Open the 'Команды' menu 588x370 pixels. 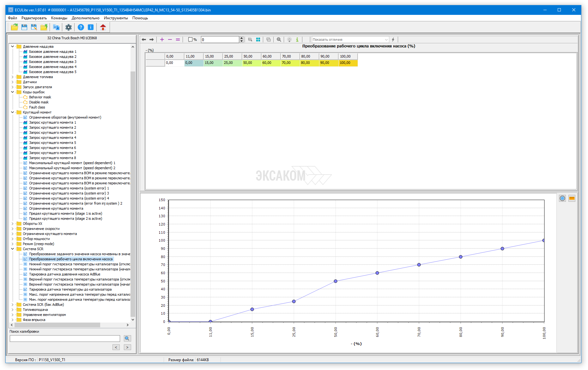[x=59, y=18]
